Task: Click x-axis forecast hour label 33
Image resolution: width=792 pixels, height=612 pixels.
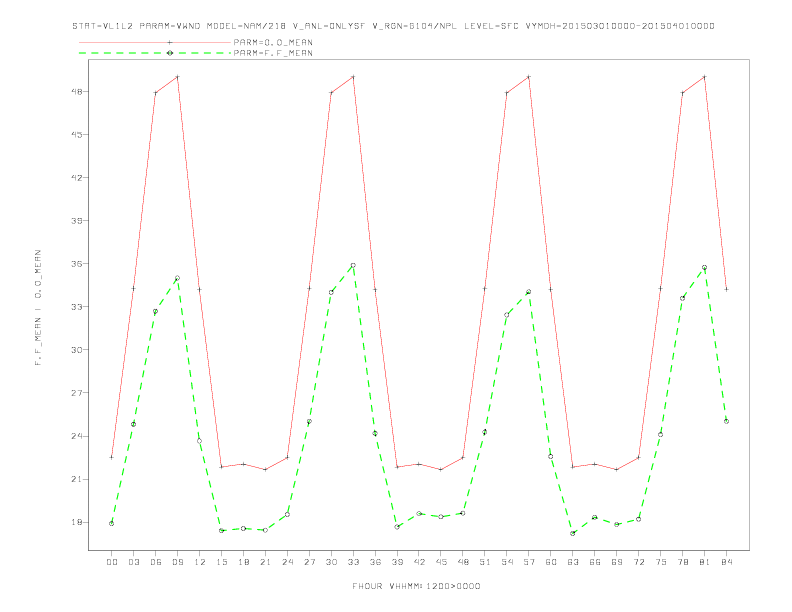Action: (x=353, y=562)
